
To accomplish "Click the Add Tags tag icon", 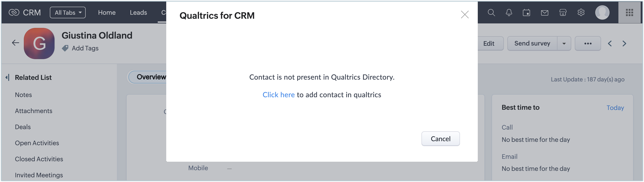I will coord(65,48).
